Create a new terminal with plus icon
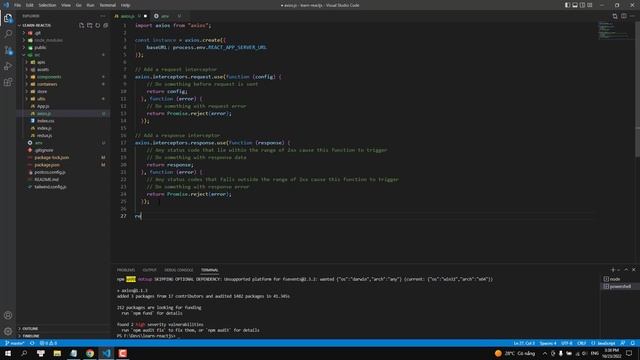Viewport: 640px width, 360px height. coord(613,270)
